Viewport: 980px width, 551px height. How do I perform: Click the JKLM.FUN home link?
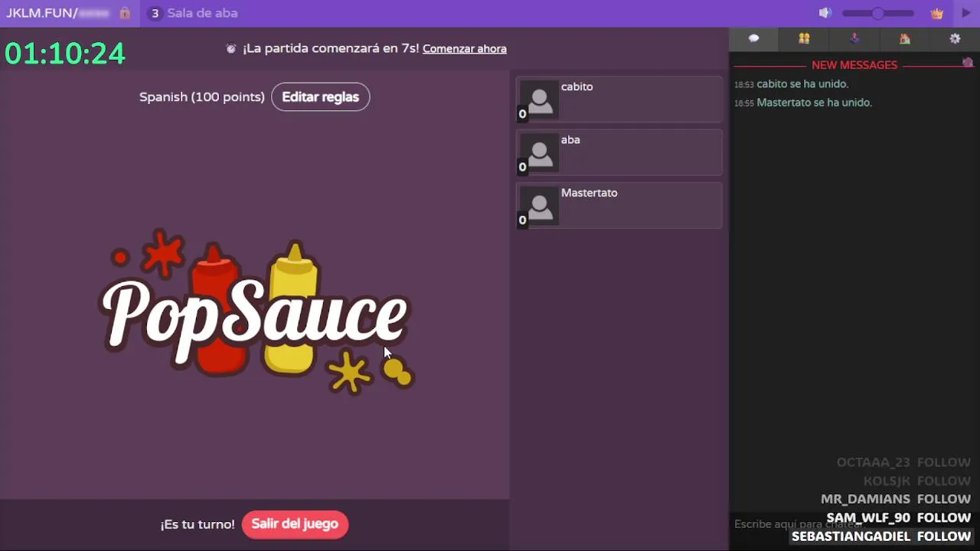click(41, 13)
